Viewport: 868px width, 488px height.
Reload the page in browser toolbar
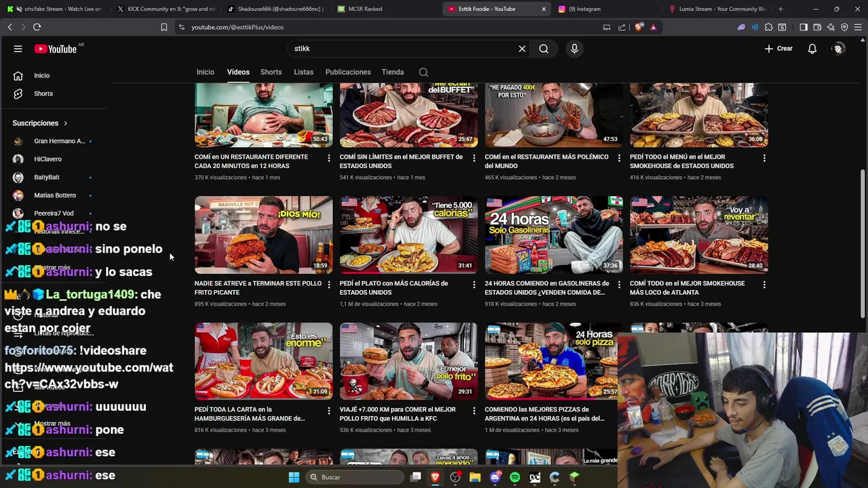37,27
